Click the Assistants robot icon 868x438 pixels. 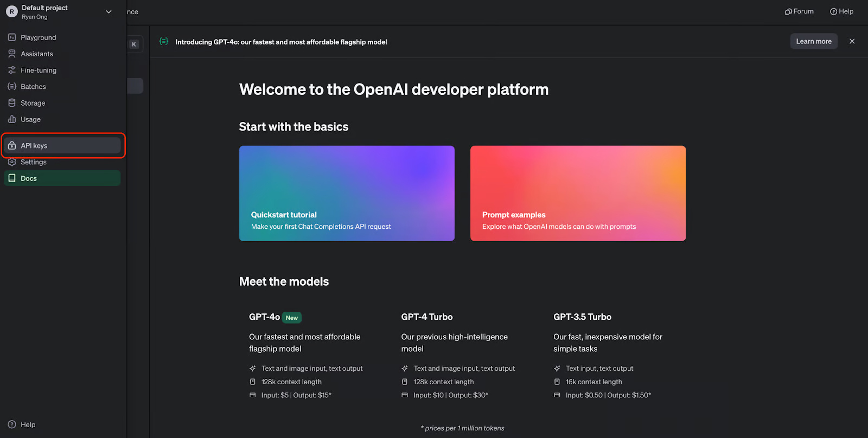click(x=12, y=54)
